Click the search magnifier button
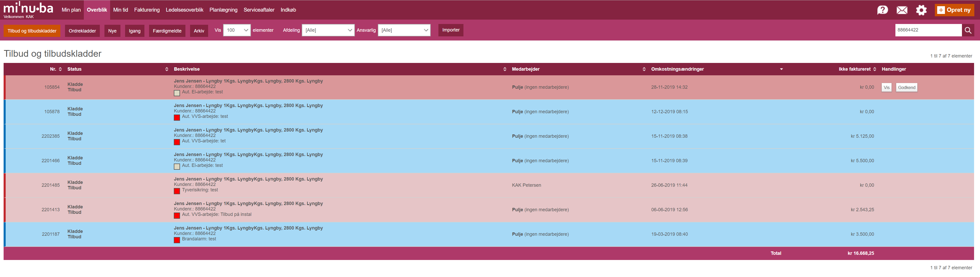 pos(968,30)
